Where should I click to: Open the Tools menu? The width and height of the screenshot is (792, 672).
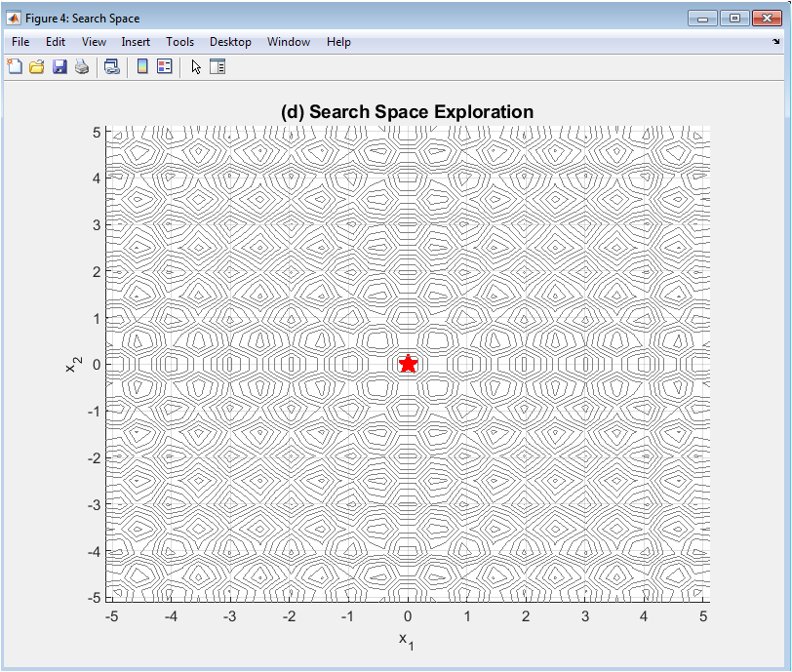click(179, 42)
